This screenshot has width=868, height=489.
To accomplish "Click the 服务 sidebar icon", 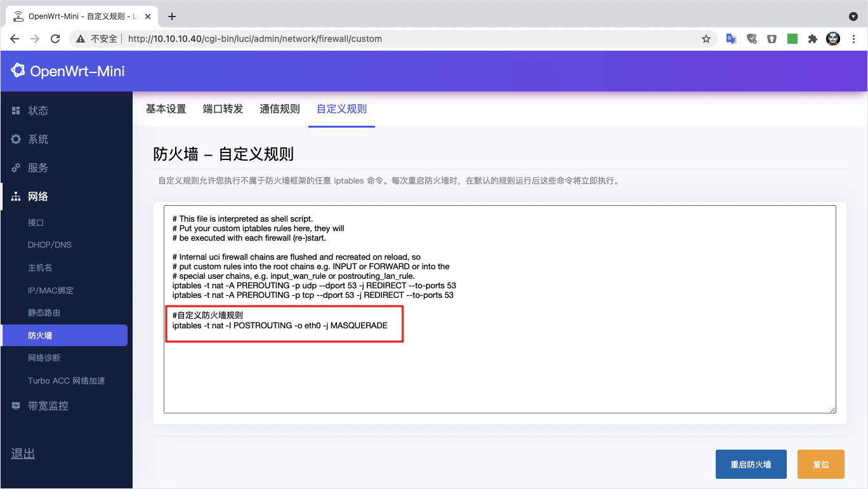I will tap(16, 168).
